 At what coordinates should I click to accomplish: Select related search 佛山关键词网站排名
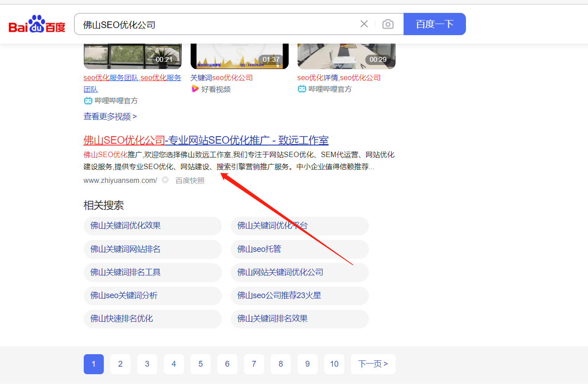click(x=153, y=249)
